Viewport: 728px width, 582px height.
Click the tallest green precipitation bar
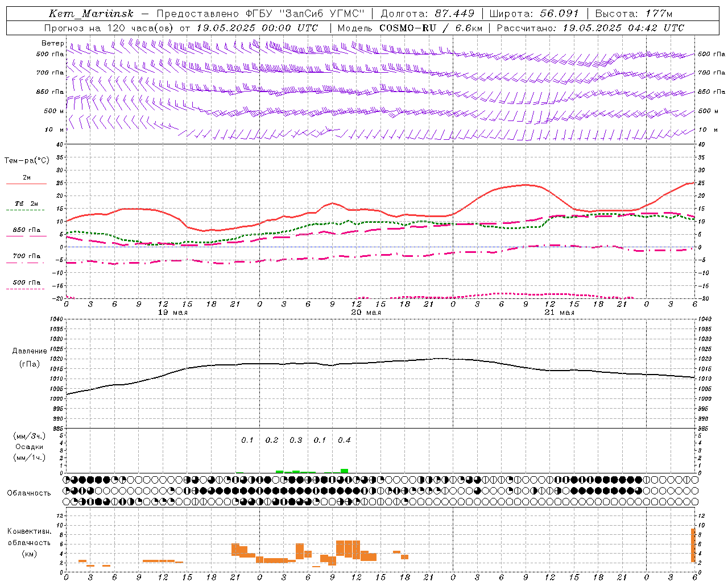[344, 471]
